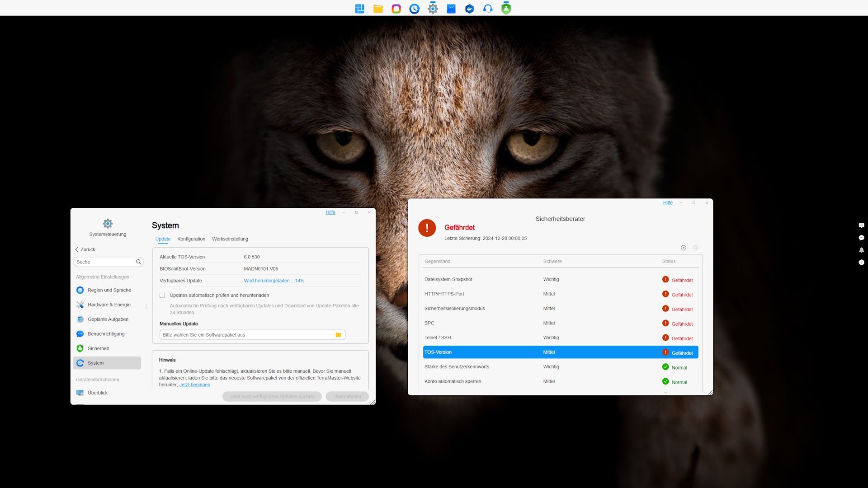868x488 pixels.
Task: Click the folder icon in software package field
Action: 338,335
